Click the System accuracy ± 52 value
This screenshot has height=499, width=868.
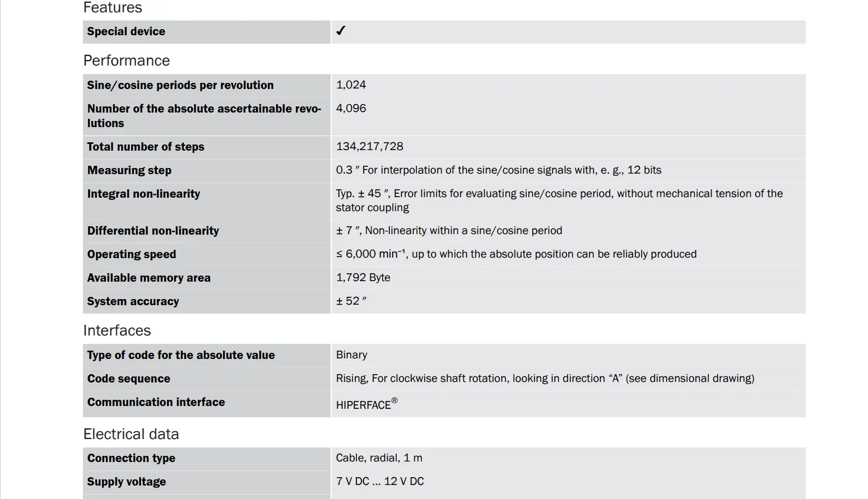coord(351,301)
